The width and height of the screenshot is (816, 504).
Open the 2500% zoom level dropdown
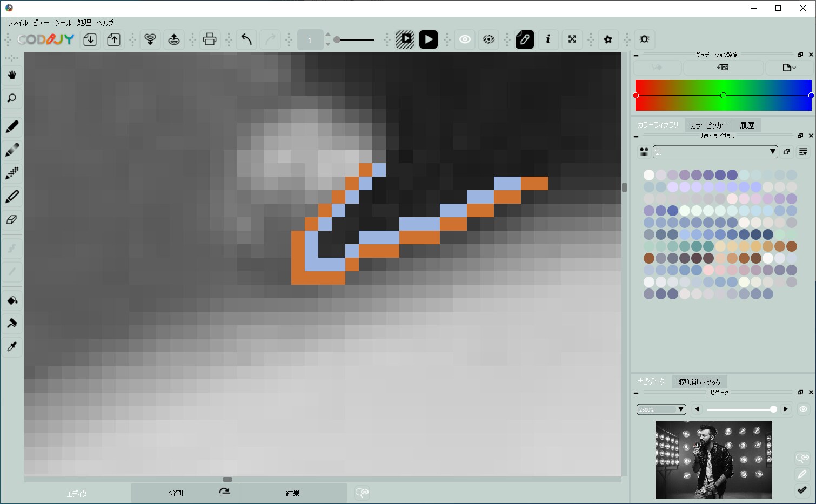pyautogui.click(x=661, y=409)
